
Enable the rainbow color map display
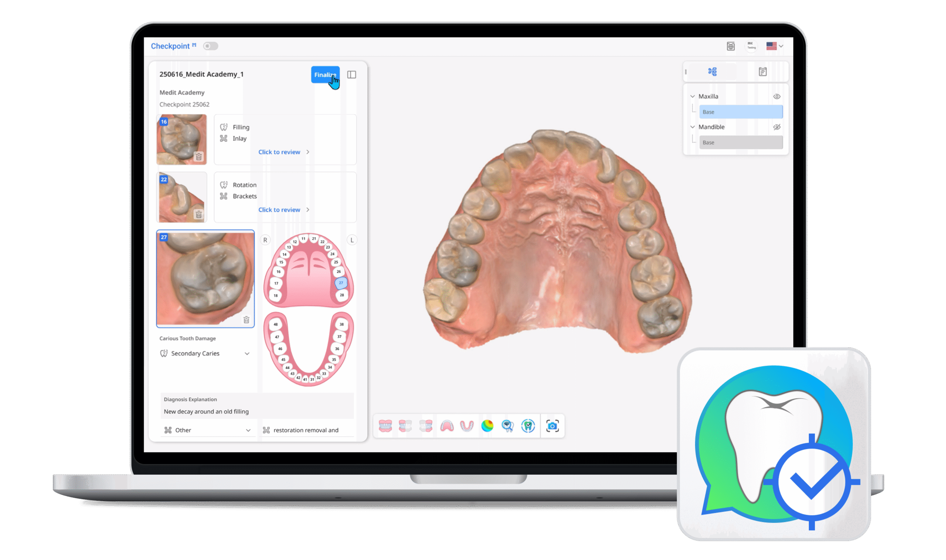point(487,426)
